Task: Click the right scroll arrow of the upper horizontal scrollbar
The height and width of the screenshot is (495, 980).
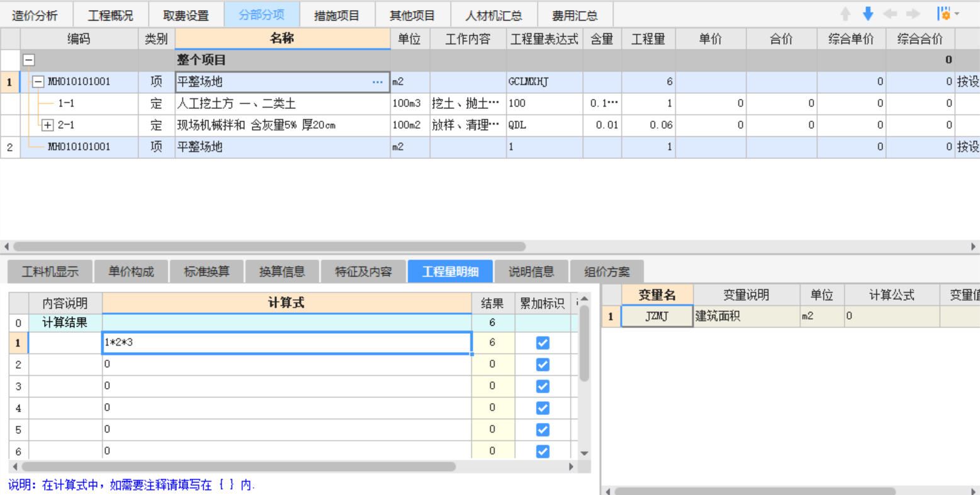Action: coord(973,246)
